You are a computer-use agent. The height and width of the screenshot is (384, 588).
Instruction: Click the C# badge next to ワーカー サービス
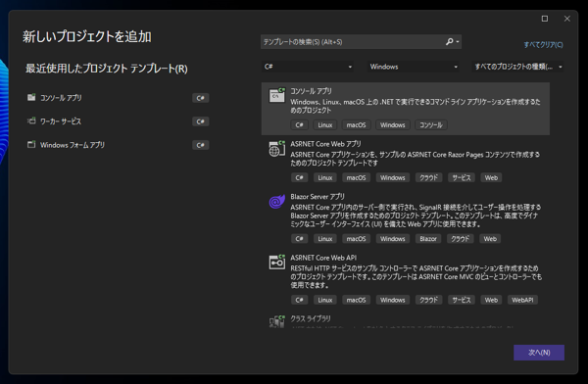coord(200,121)
